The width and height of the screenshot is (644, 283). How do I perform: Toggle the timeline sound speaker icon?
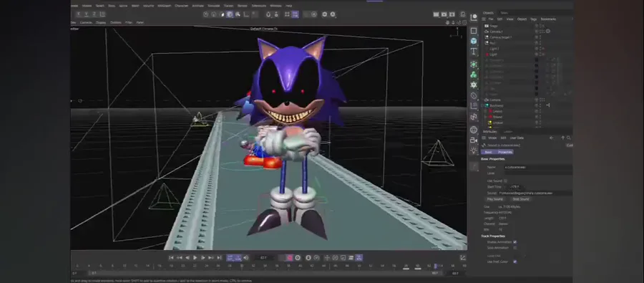coord(245,258)
